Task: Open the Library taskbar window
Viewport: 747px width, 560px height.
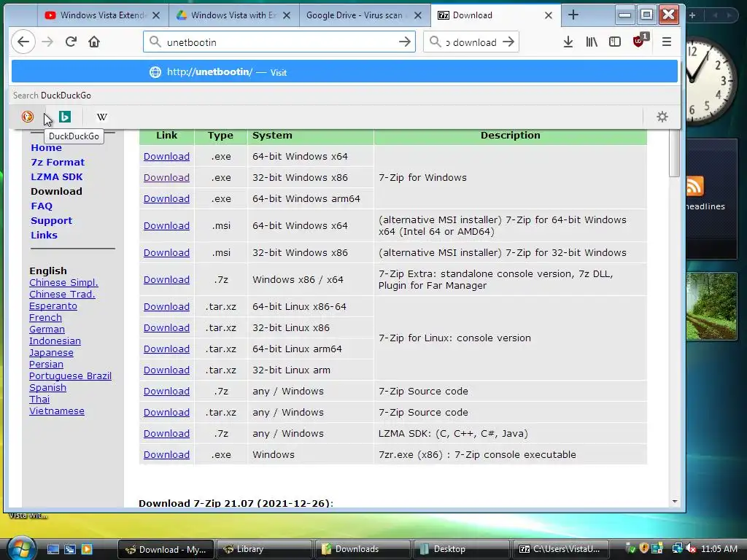Action: point(264,549)
